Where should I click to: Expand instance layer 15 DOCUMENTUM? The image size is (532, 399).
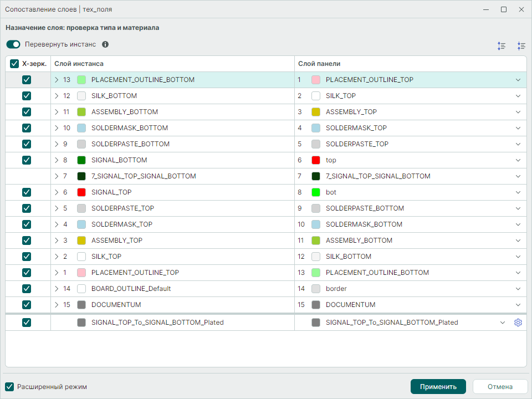[x=57, y=305]
